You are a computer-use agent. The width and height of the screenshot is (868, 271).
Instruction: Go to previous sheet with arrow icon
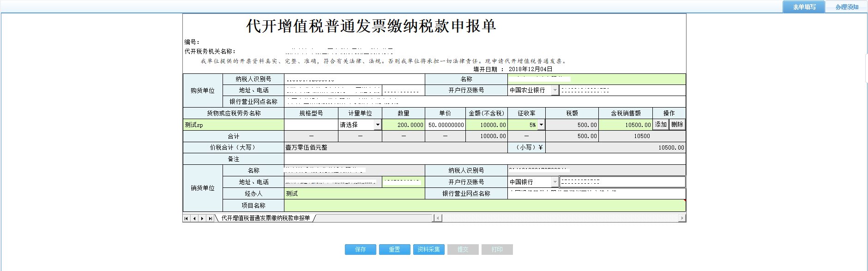tap(194, 218)
